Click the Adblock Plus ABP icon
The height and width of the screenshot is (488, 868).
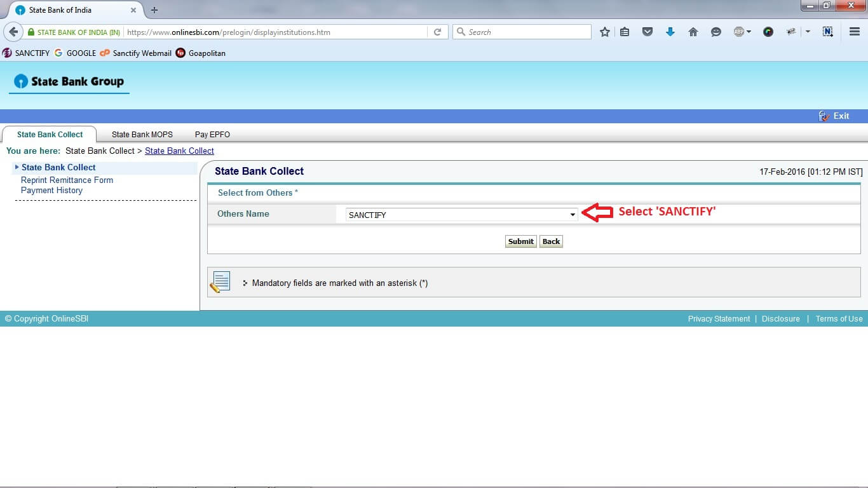pyautogui.click(x=738, y=32)
